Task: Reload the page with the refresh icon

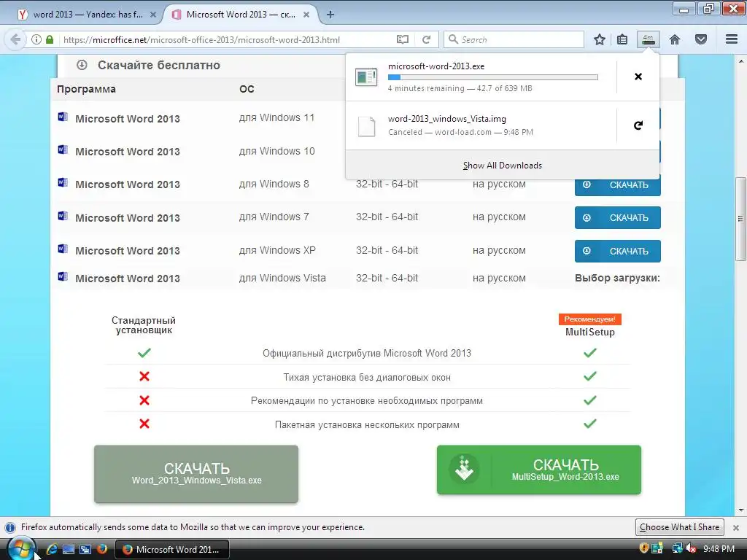Action: tap(426, 39)
